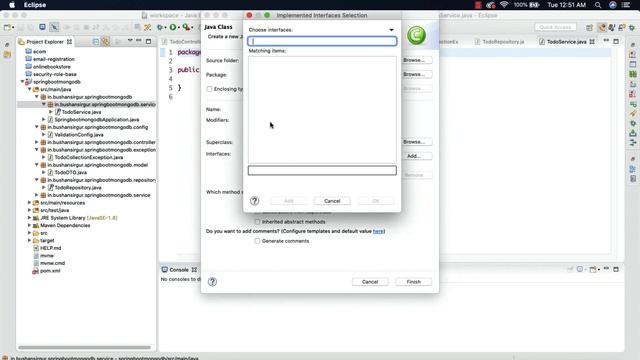This screenshot has width=640, height=360.
Task: Click the Run Last Tool external tools icon
Action: click(x=186, y=27)
